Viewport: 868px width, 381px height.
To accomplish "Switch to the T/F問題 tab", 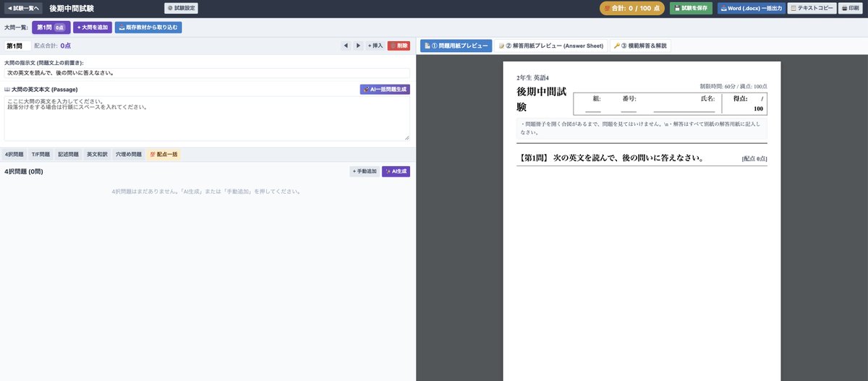I will (x=41, y=155).
